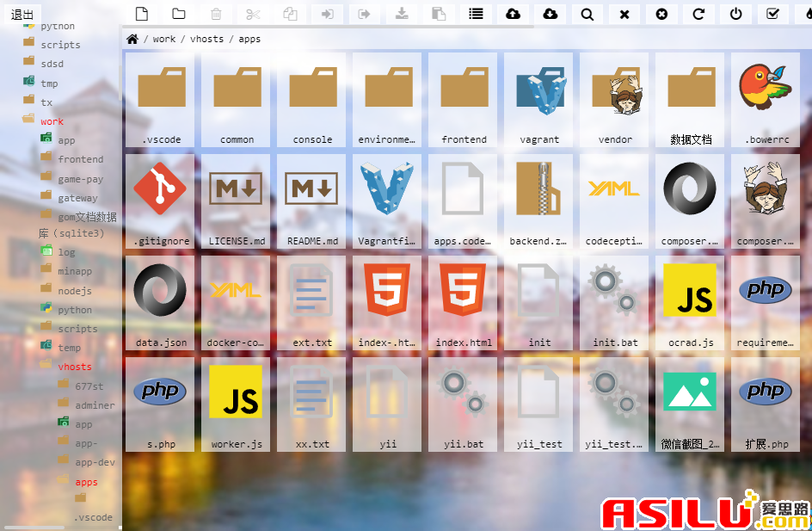Refresh the file list

pyautogui.click(x=698, y=14)
